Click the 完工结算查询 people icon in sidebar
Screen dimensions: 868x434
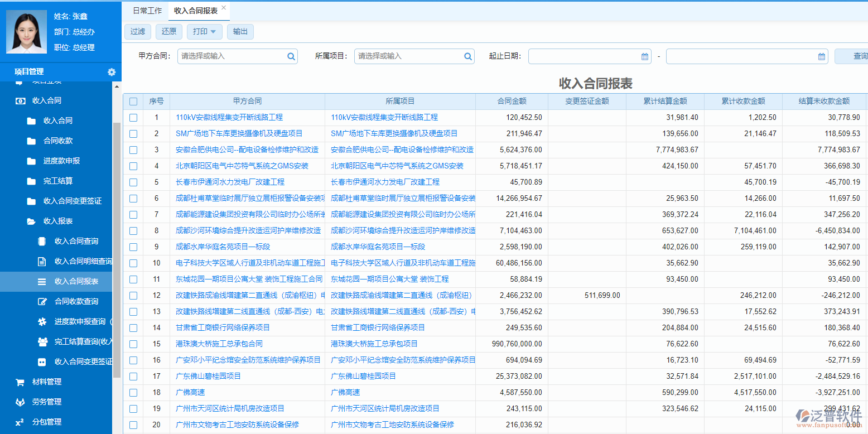(42, 342)
